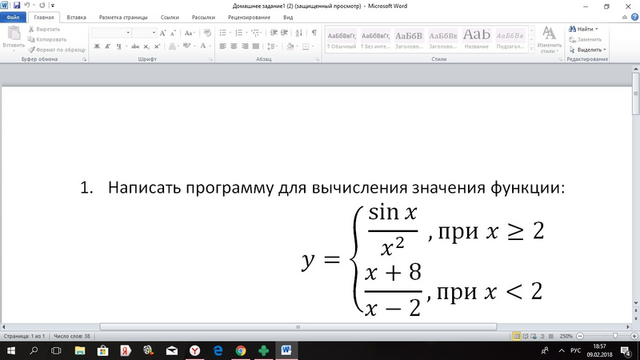640x360 pixels.
Task: Open the font name dropdown
Action: click(128, 33)
